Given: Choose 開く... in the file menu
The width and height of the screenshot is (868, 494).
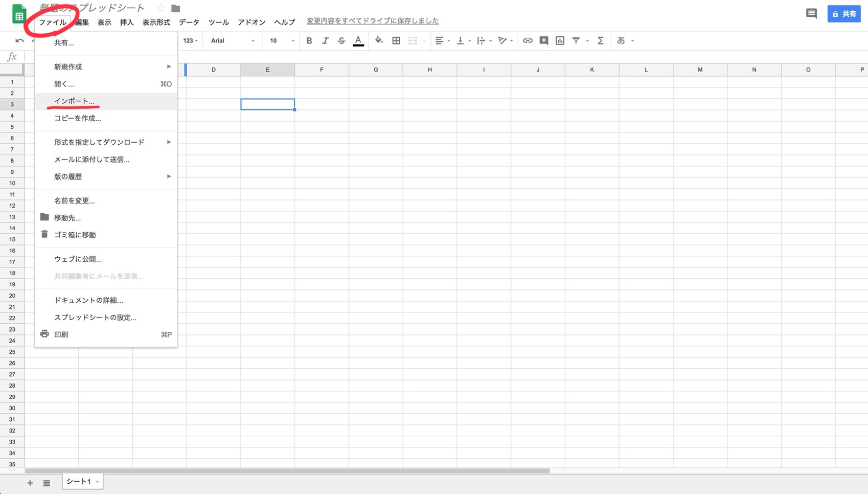Looking at the screenshot, I should pyautogui.click(x=106, y=84).
